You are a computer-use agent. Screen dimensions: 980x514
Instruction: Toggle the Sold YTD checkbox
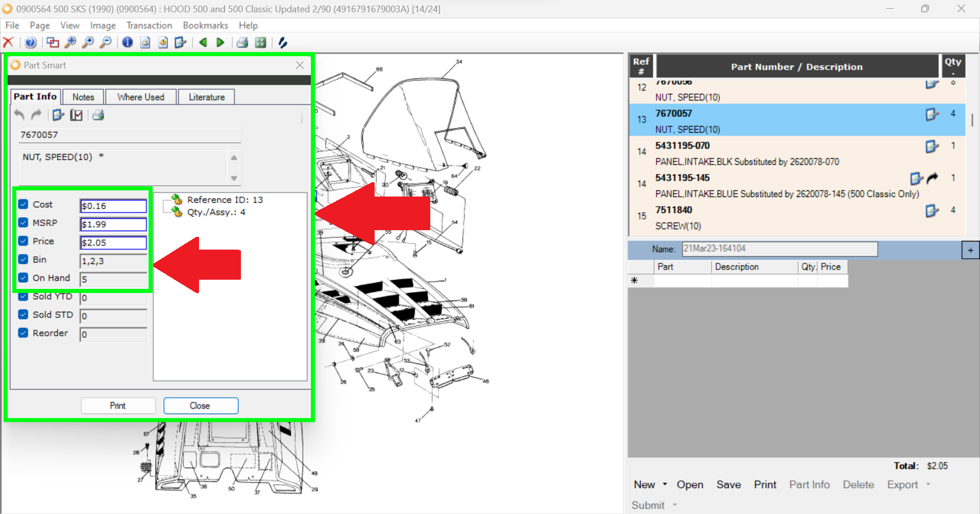click(x=23, y=297)
